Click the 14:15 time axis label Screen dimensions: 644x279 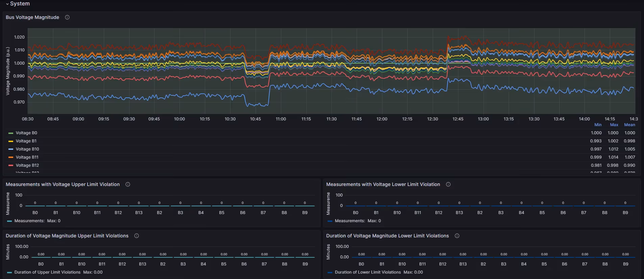[x=610, y=119]
